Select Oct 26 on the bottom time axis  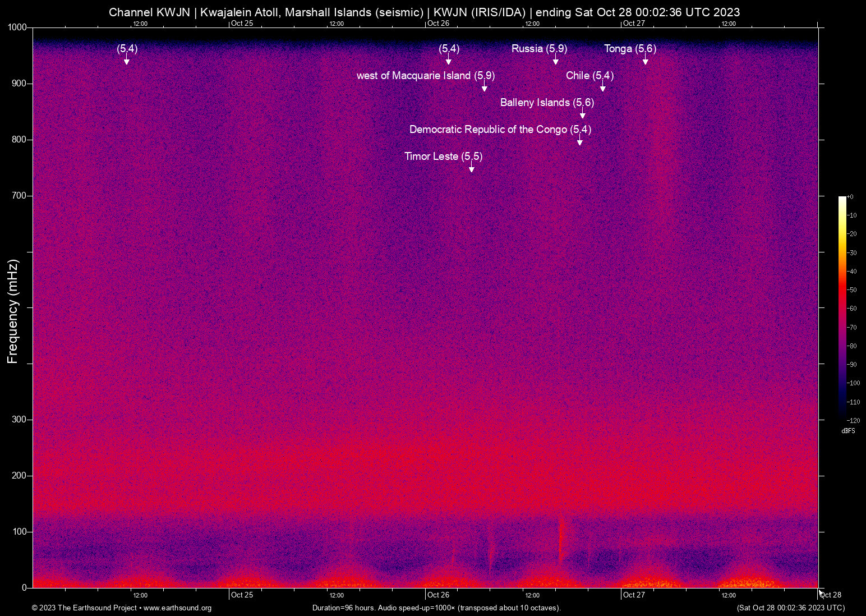click(438, 595)
